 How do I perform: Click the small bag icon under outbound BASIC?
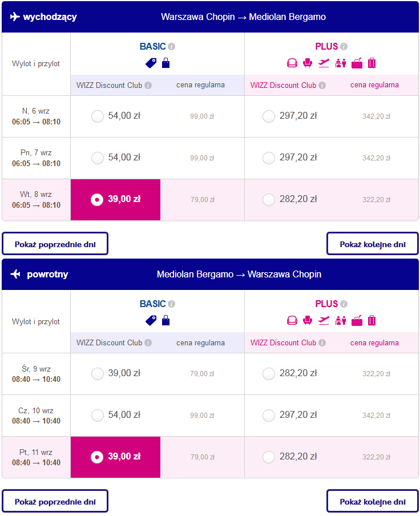coord(165,63)
